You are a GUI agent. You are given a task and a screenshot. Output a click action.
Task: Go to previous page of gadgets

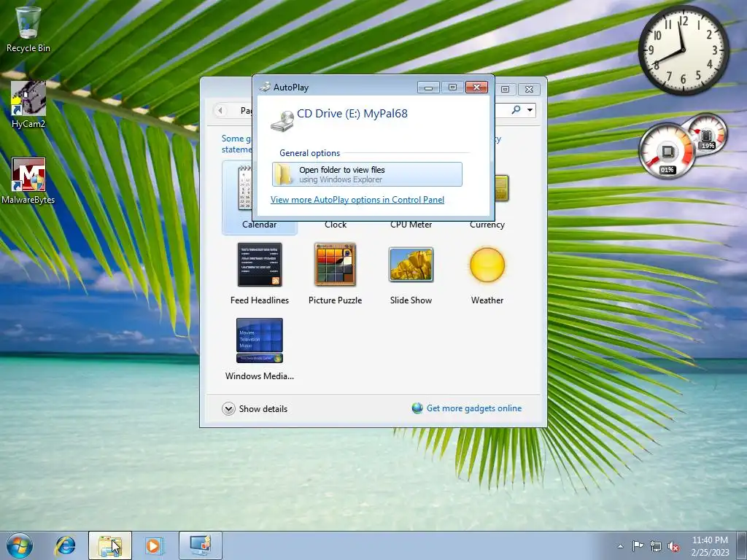click(220, 111)
